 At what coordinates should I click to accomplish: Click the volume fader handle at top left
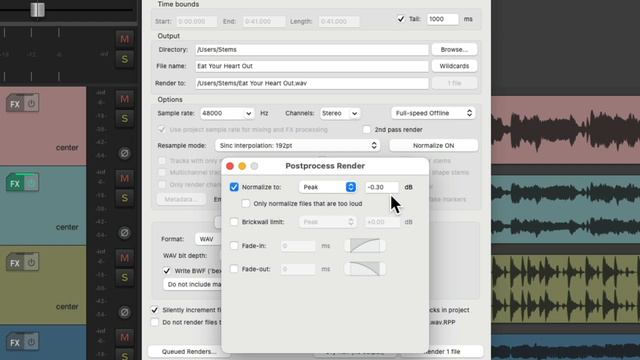click(x=38, y=10)
